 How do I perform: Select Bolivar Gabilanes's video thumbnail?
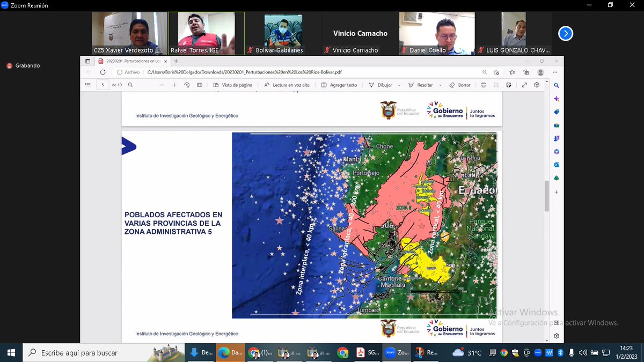(x=283, y=33)
